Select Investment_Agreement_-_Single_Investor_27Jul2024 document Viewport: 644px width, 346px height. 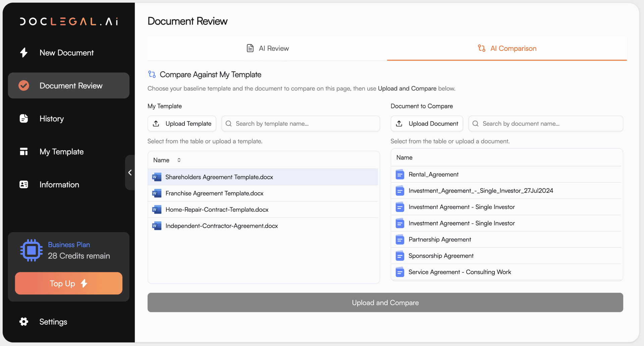[x=507, y=191]
